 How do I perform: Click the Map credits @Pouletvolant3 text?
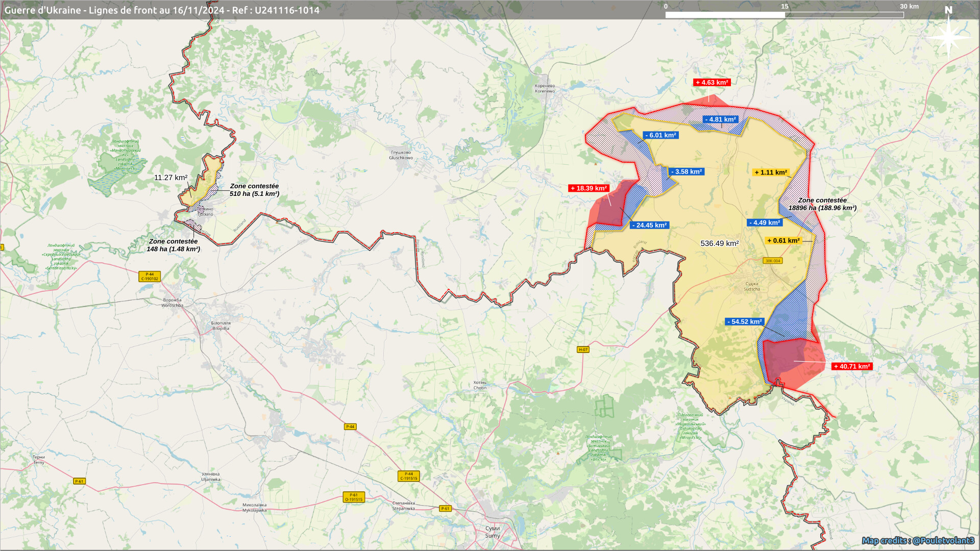click(x=918, y=540)
